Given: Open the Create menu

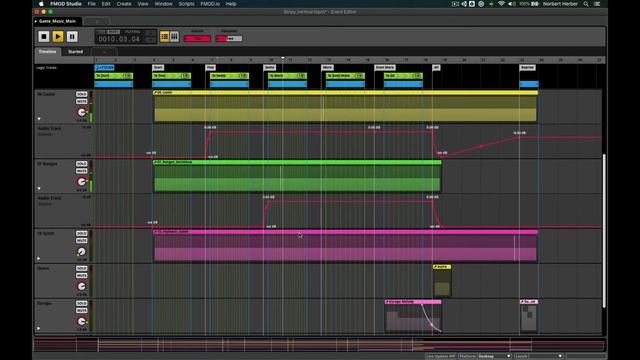Looking at the screenshot, I should pos(124,4).
